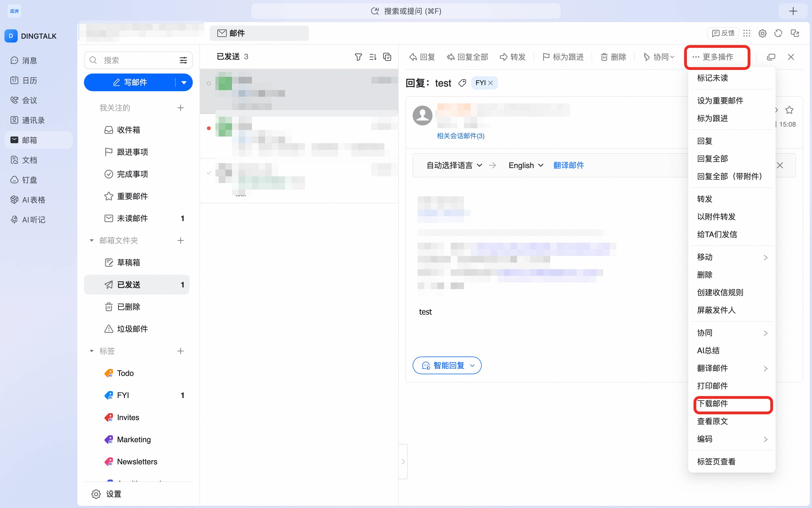The image size is (812, 508).
Task: Click the refresh sync icon in top bar
Action: [778, 33]
